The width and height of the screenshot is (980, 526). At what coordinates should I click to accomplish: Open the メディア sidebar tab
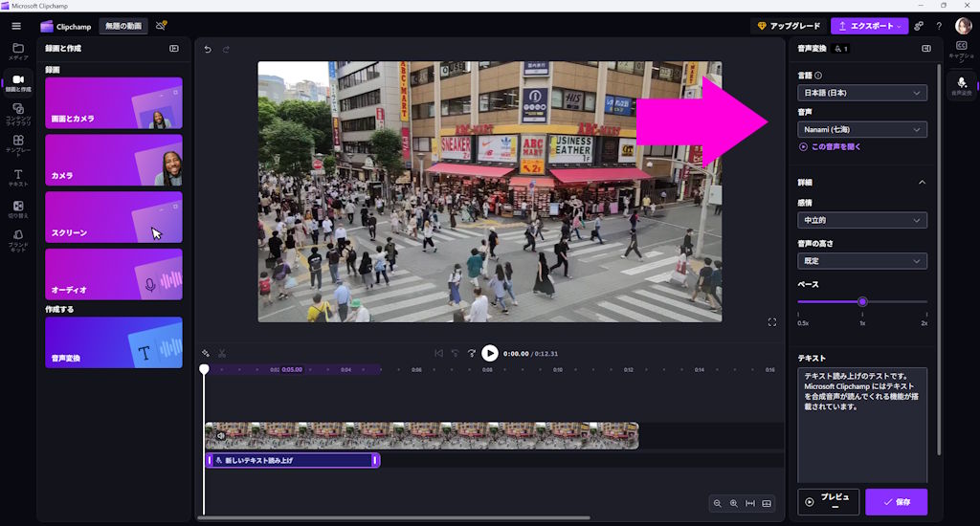point(18,52)
